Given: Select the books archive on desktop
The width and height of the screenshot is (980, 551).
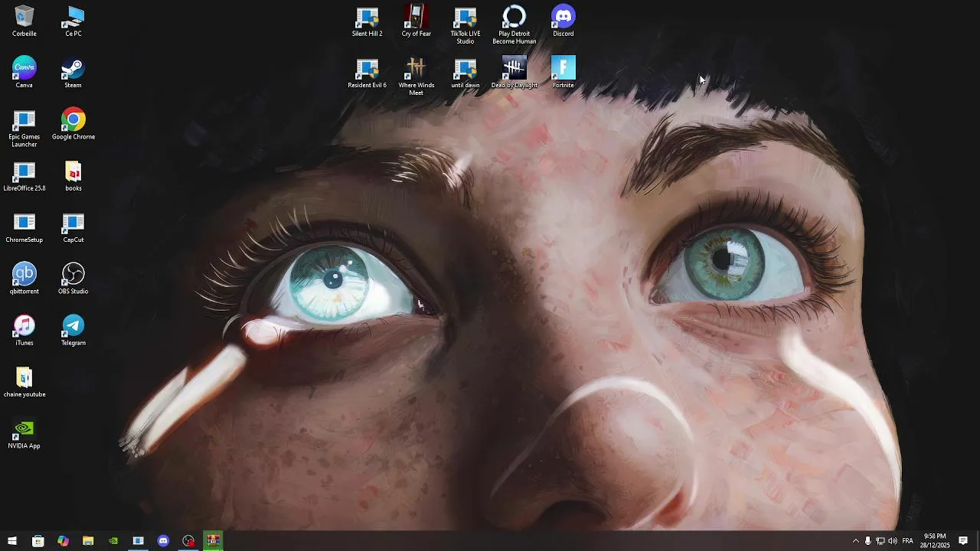Looking at the screenshot, I should point(73,176).
